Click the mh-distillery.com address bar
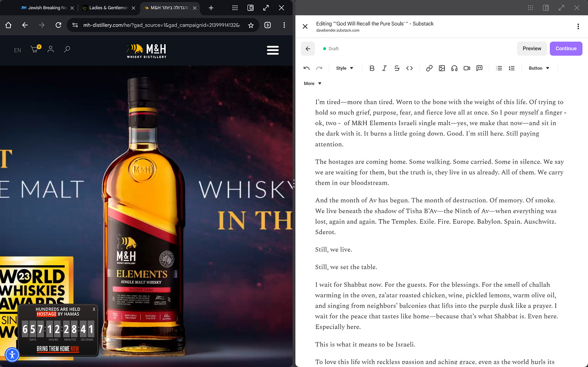Viewport: 588px width, 367px height. pyautogui.click(x=162, y=25)
